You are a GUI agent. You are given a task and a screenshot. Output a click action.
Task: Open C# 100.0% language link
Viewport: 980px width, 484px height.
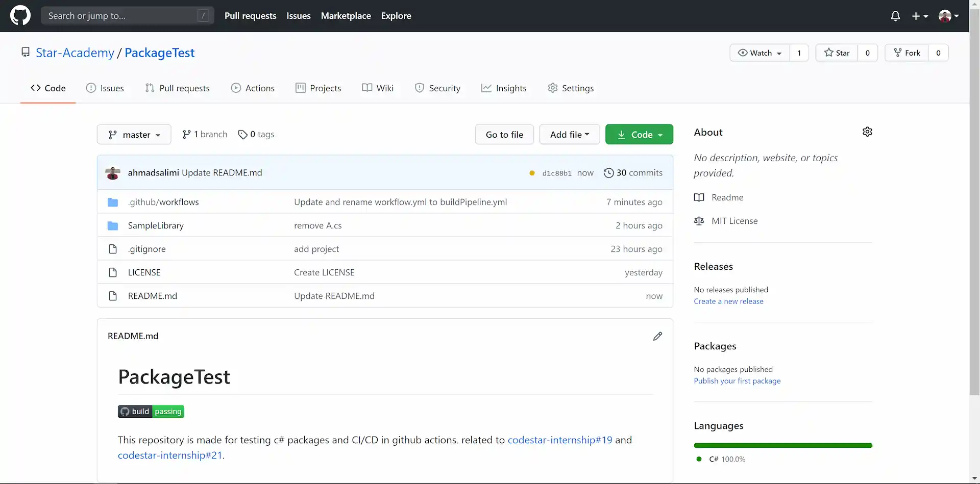[721, 459]
